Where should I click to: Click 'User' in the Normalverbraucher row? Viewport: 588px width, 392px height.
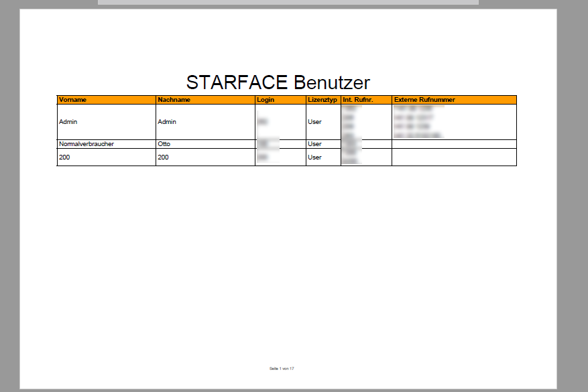[314, 144]
